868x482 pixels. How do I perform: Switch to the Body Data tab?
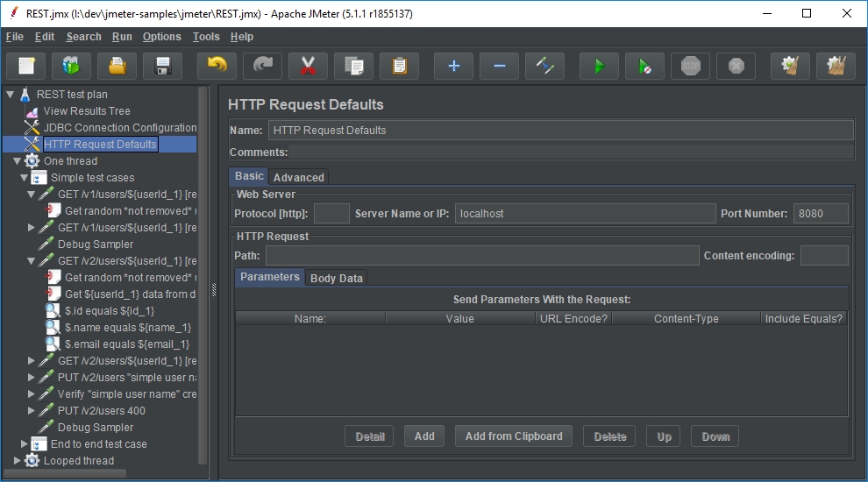point(336,278)
